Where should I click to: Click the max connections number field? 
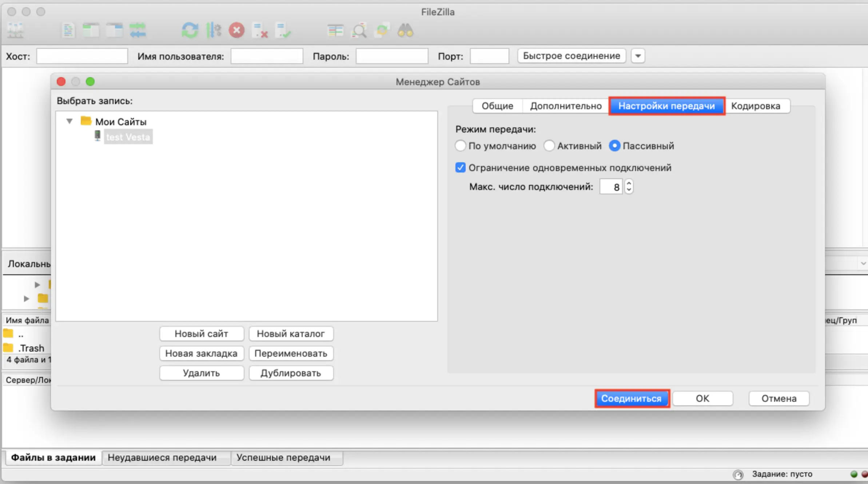611,187
